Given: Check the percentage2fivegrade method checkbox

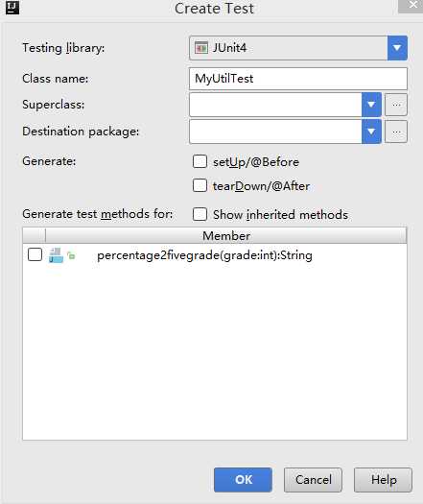Looking at the screenshot, I should [x=35, y=255].
